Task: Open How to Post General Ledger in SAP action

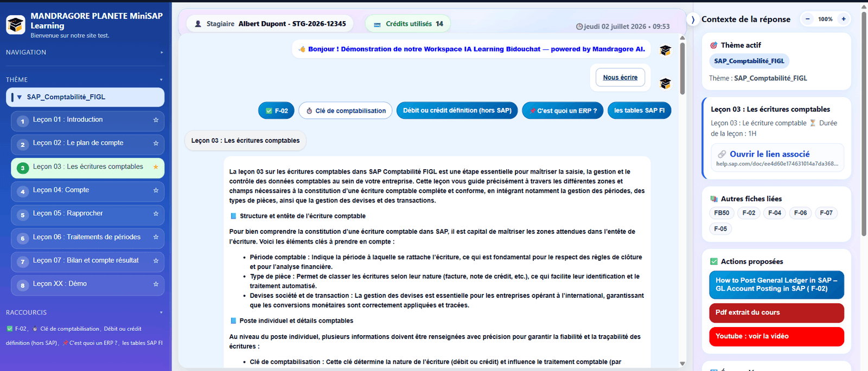Action: 776,285
